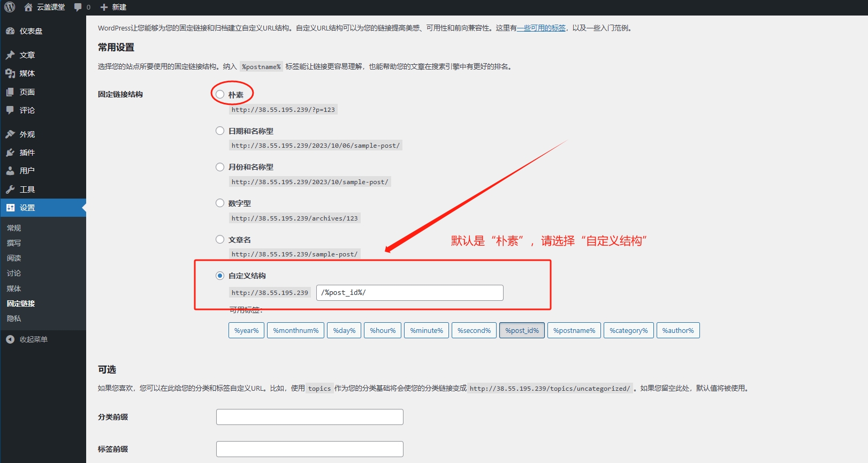Image resolution: width=868 pixels, height=463 pixels.
Task: Insert the %category% tag button
Action: 629,330
